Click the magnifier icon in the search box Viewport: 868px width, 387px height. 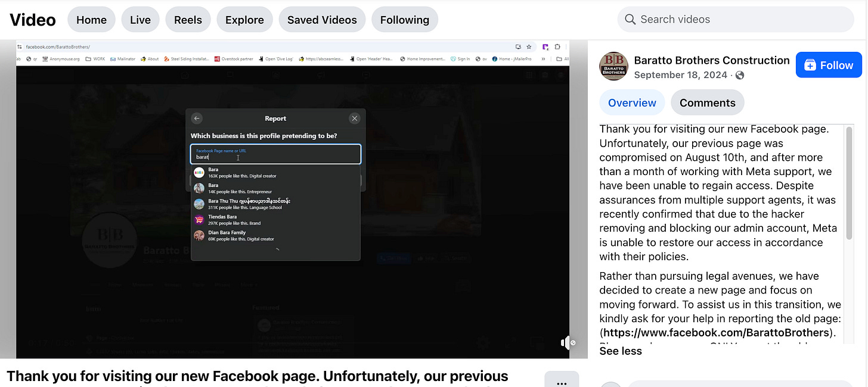630,20
